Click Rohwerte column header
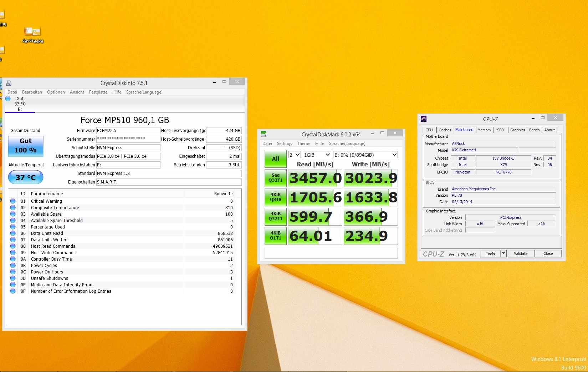 click(x=224, y=193)
